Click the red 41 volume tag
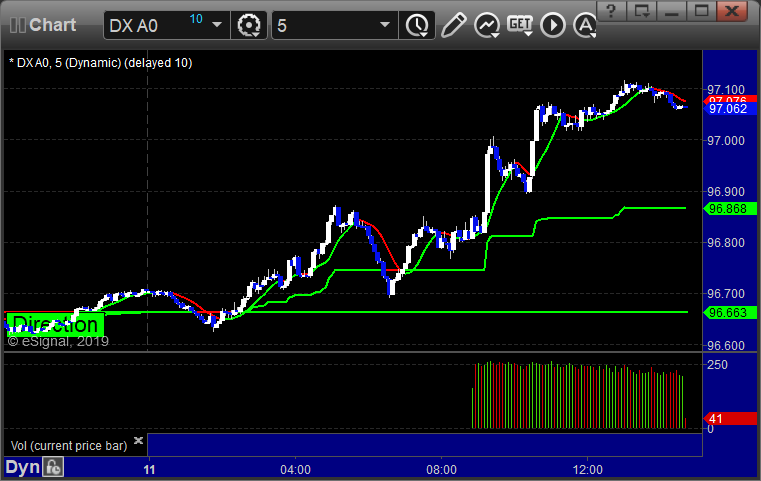This screenshot has height=481, width=761. (730, 418)
